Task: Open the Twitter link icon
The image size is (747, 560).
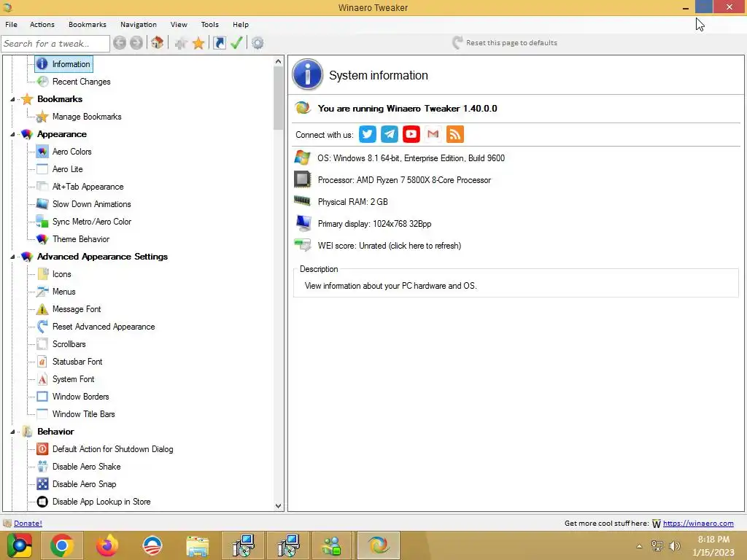Action: click(x=368, y=134)
